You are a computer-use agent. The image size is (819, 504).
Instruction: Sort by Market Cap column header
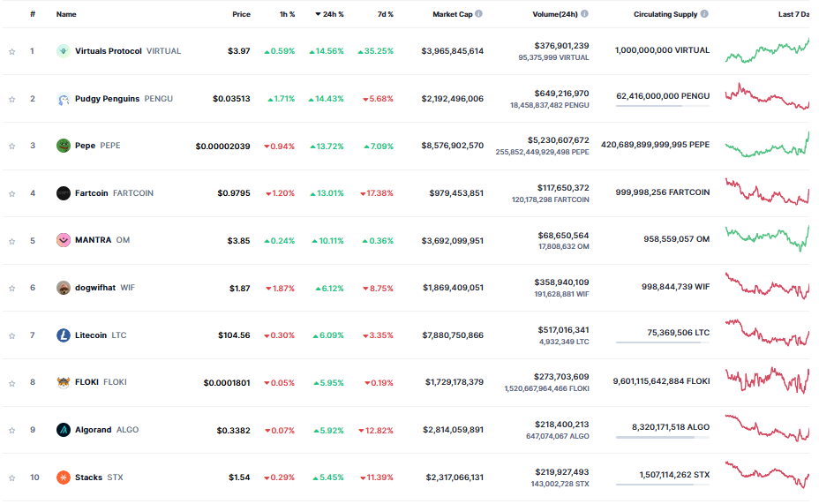[x=453, y=14]
